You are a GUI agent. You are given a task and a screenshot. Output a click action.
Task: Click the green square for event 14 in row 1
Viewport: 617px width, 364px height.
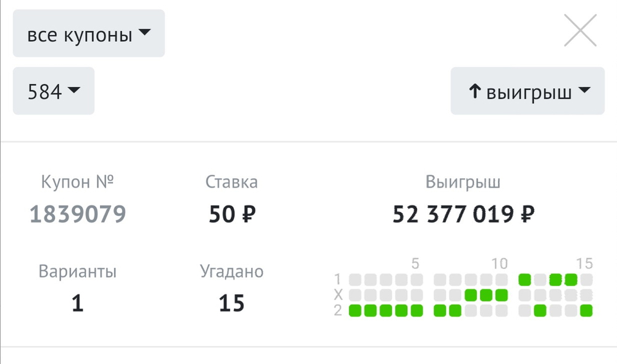[571, 280]
